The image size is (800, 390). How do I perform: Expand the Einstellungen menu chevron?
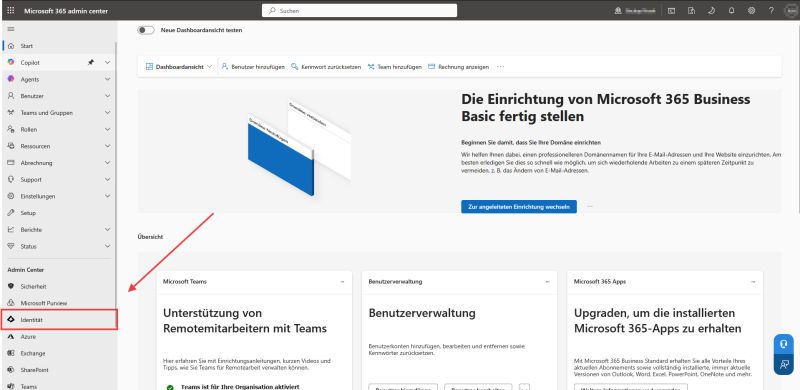[107, 196]
